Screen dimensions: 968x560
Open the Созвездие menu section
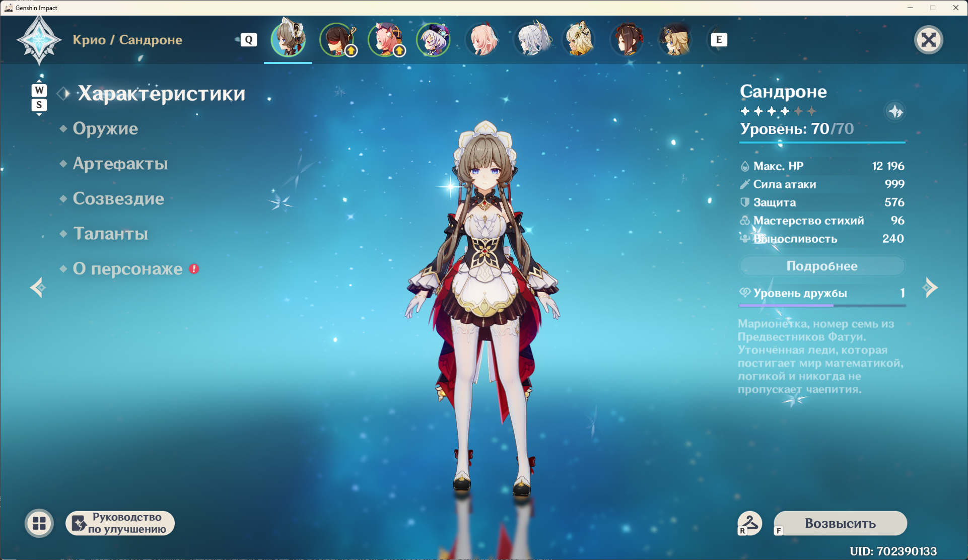118,198
